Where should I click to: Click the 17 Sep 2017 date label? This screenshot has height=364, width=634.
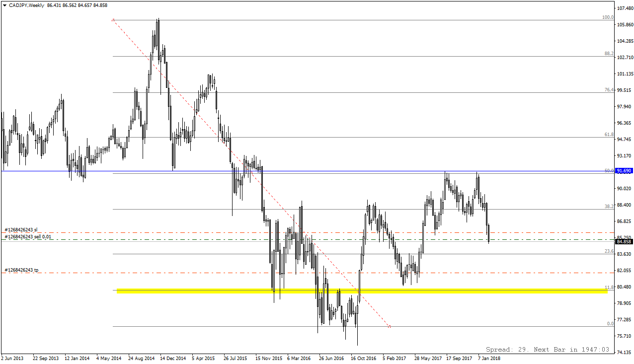(459, 358)
